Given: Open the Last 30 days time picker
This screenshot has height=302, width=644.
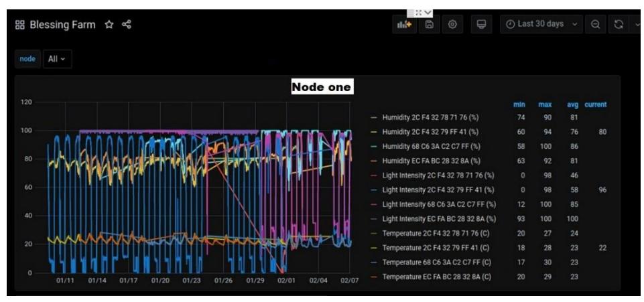Looking at the screenshot, I should [x=541, y=25].
